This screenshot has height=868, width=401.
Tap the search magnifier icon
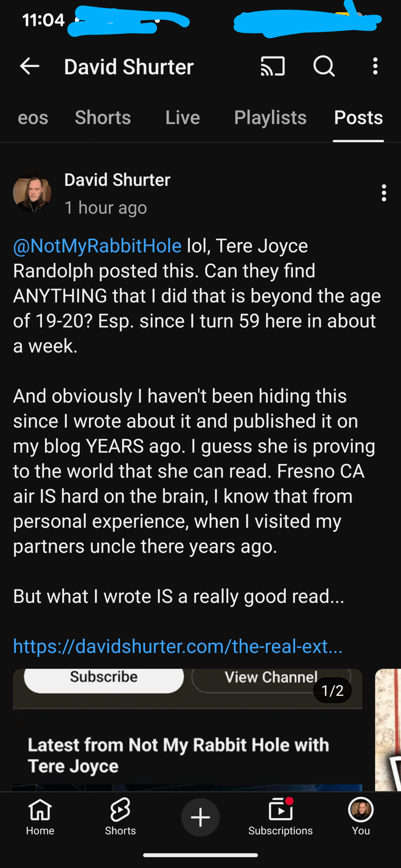pos(324,66)
